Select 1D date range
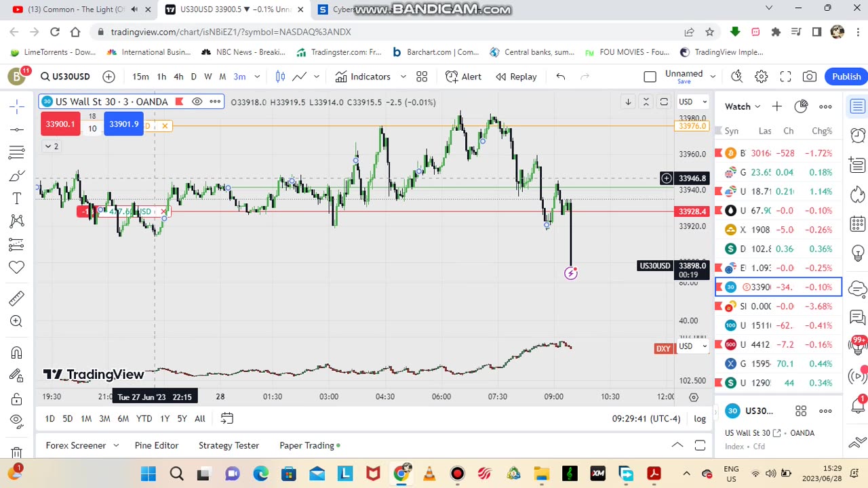The height and width of the screenshot is (488, 868). pyautogui.click(x=50, y=419)
